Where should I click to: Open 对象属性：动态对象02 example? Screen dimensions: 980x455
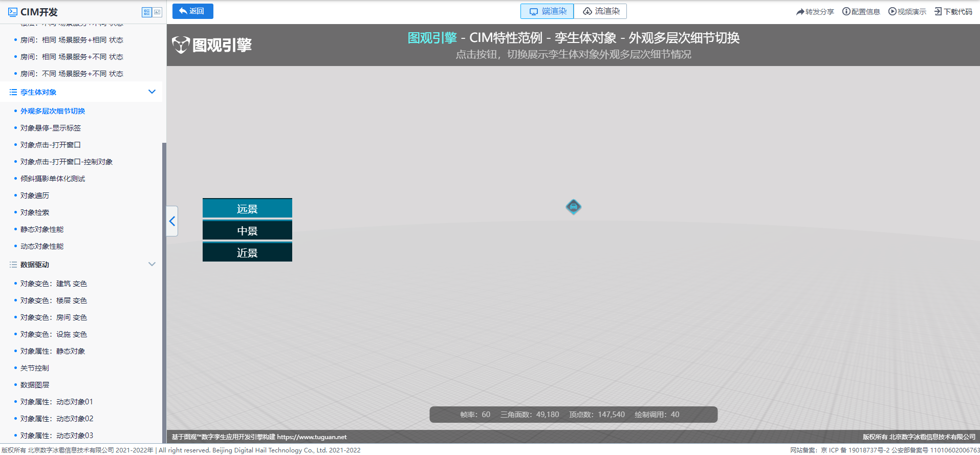coord(57,419)
